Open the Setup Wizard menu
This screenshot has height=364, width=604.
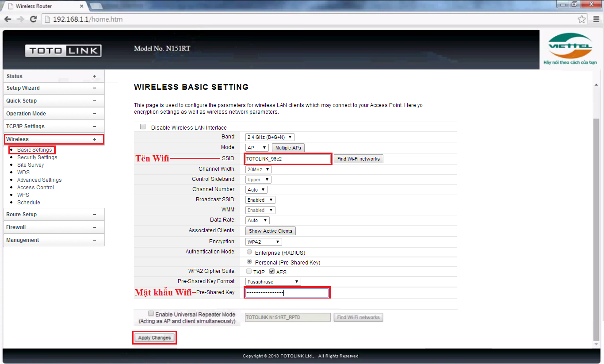(x=54, y=88)
